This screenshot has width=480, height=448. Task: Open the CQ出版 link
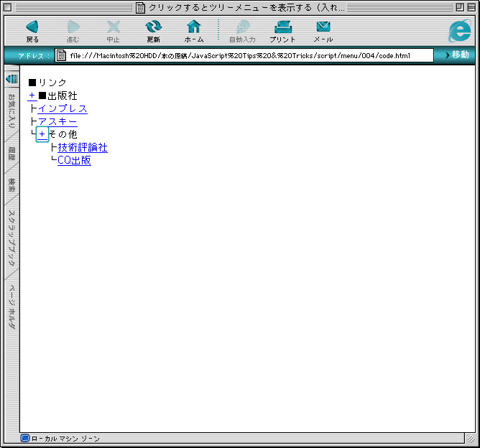tap(75, 160)
